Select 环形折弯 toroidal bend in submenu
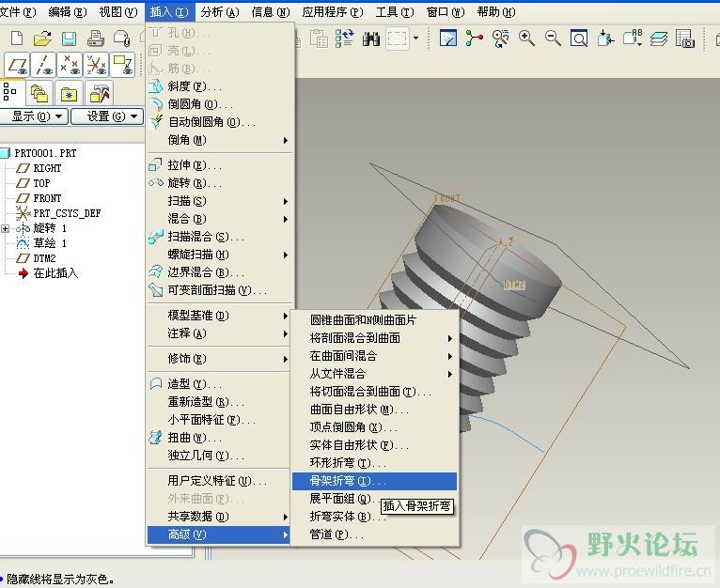Viewport: 720px width, 588px height. [x=375, y=463]
